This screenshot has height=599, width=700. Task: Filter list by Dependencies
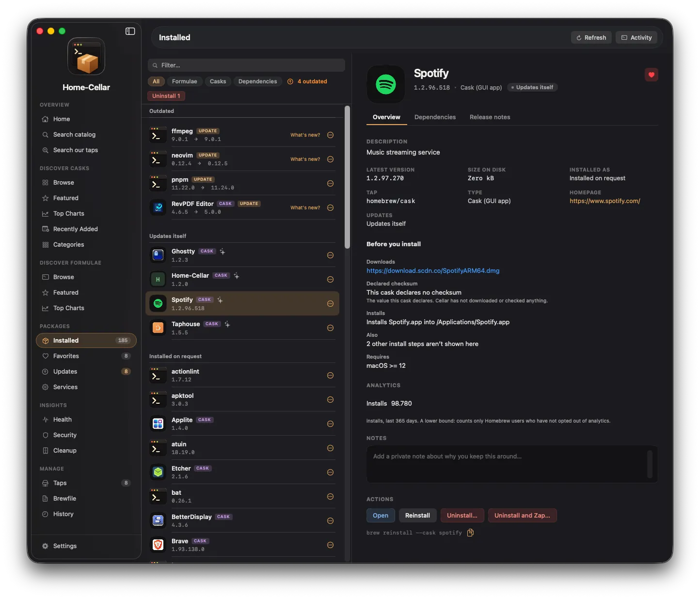(257, 81)
